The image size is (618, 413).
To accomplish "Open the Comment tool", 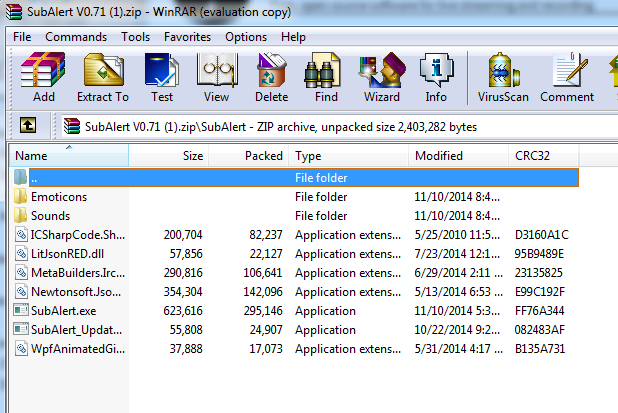I will (570, 70).
